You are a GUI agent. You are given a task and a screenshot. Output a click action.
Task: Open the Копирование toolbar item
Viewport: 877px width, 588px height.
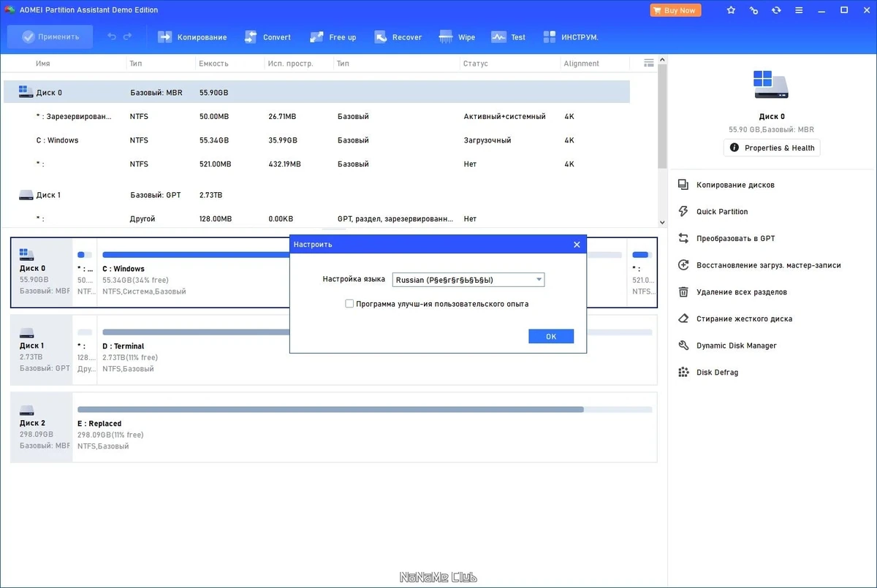pyautogui.click(x=192, y=37)
